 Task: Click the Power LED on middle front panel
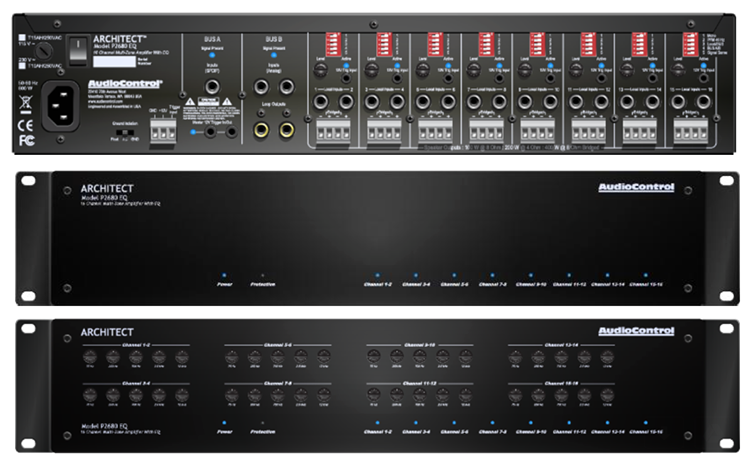coord(224,275)
